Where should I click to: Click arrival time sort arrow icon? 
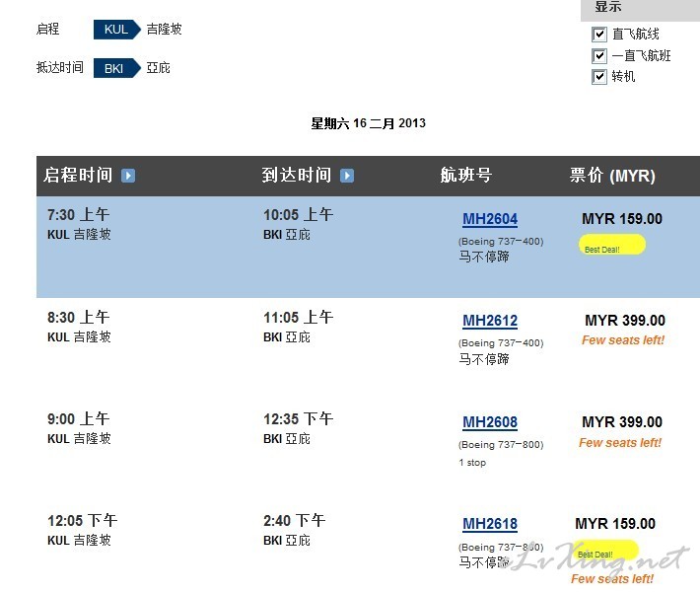347,176
